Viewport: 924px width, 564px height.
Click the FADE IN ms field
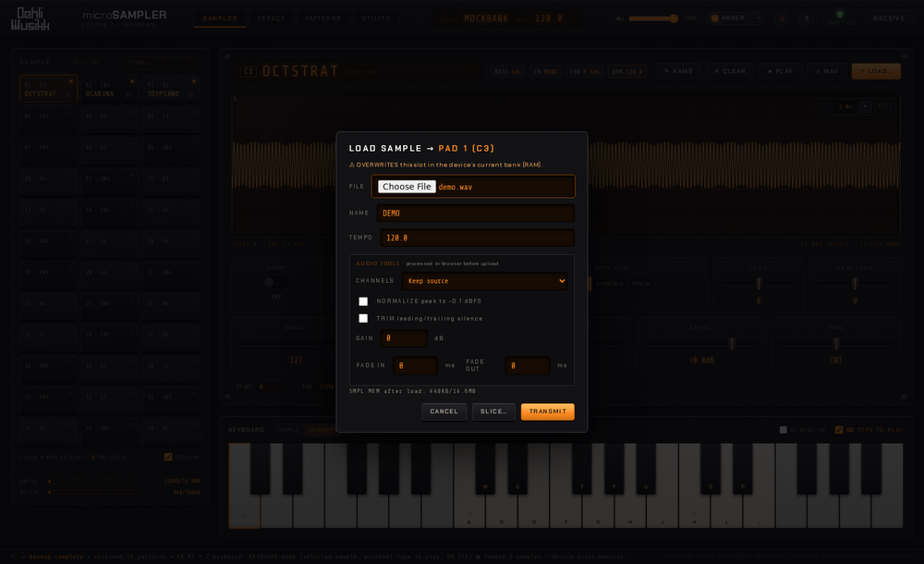(415, 366)
